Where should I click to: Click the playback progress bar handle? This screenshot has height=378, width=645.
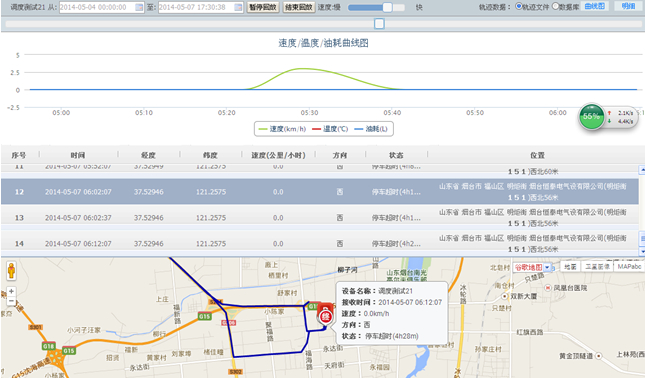click(x=379, y=24)
